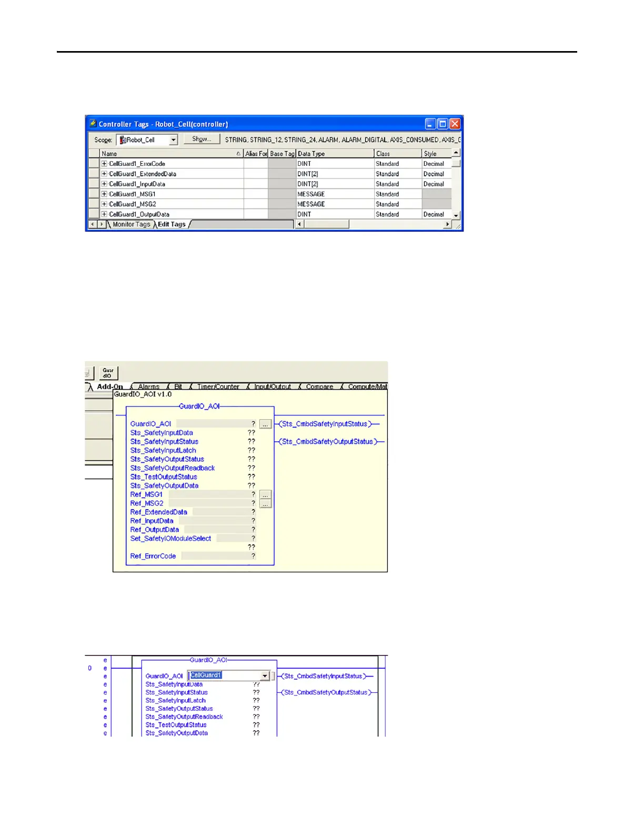
Task: Click the Ref_OutputData operand field
Action: tap(220, 530)
